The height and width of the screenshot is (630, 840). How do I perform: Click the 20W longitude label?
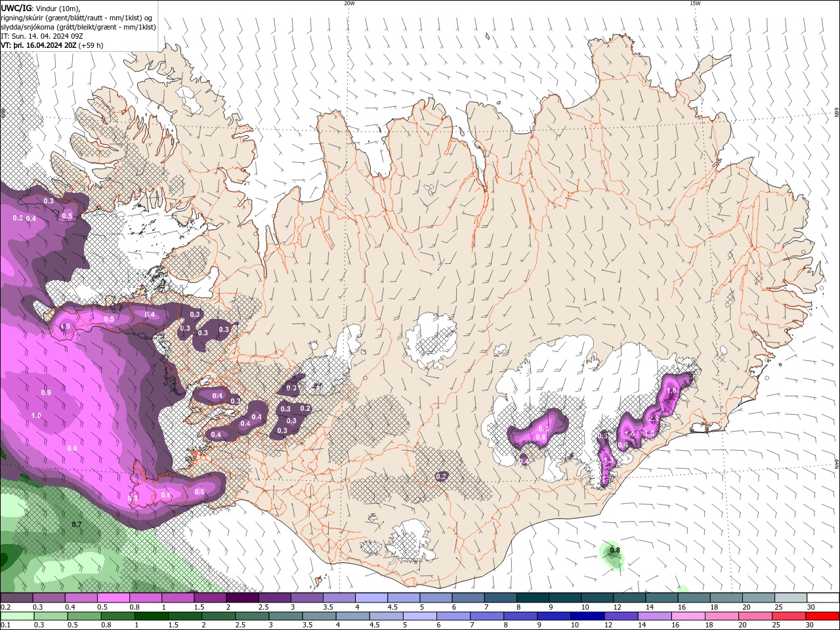(349, 3)
